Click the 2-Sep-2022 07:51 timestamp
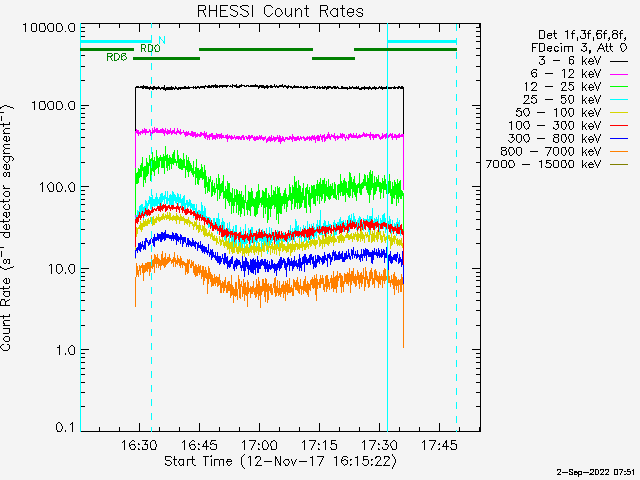Image resolution: width=640 pixels, height=480 pixels. click(x=596, y=473)
